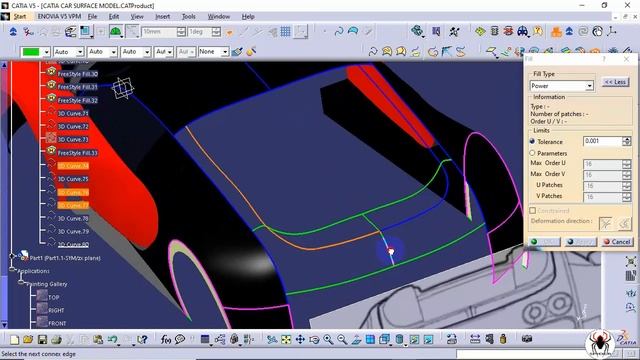This screenshot has height=360, width=640.
Task: Open the Tools menu
Action: [x=188, y=16]
